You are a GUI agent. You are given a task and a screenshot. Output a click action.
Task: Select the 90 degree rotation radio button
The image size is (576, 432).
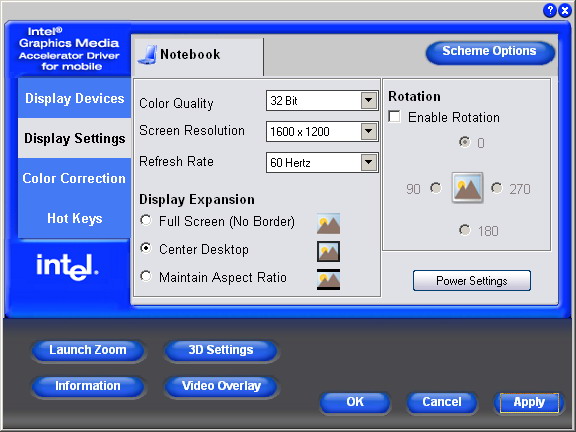click(x=436, y=188)
